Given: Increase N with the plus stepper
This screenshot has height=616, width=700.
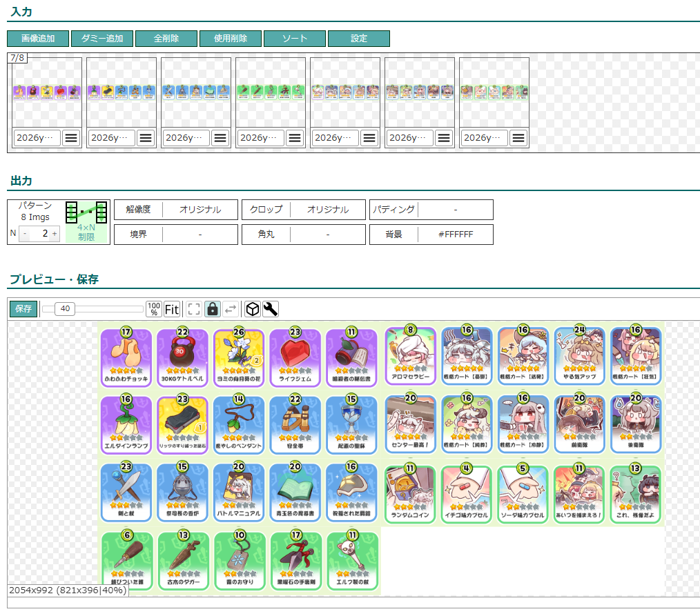Looking at the screenshot, I should 55,234.
